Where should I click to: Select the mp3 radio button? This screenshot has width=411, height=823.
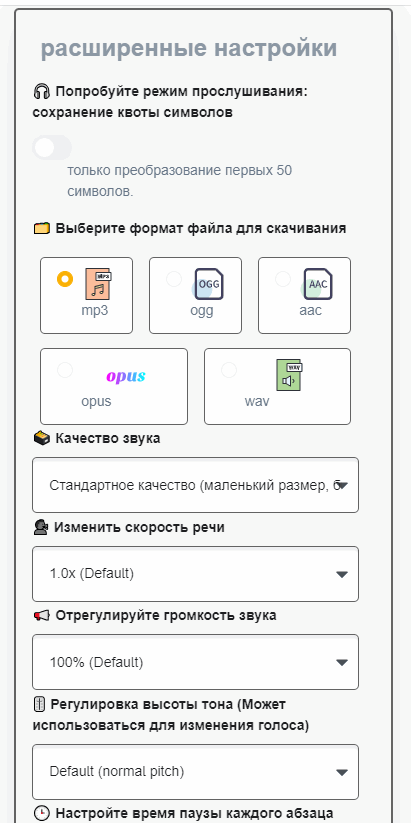pyautogui.click(x=65, y=279)
